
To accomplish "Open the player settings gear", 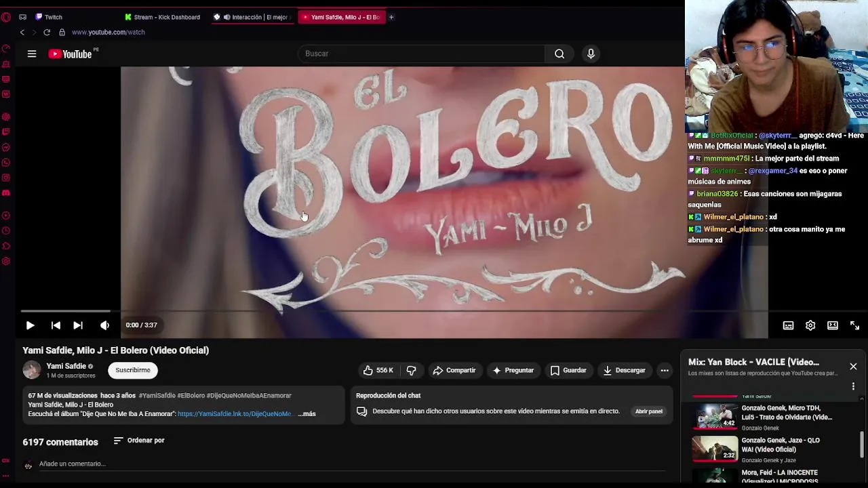I will click(810, 325).
